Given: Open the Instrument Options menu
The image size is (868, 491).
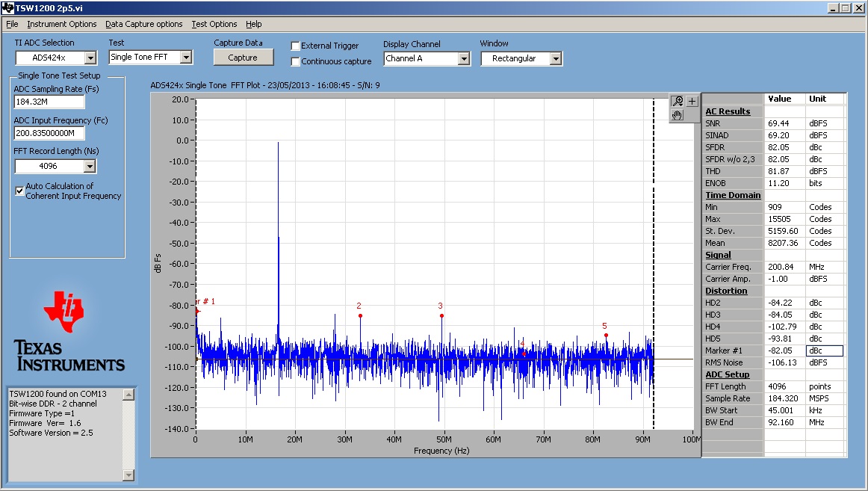Looking at the screenshot, I should (x=62, y=25).
